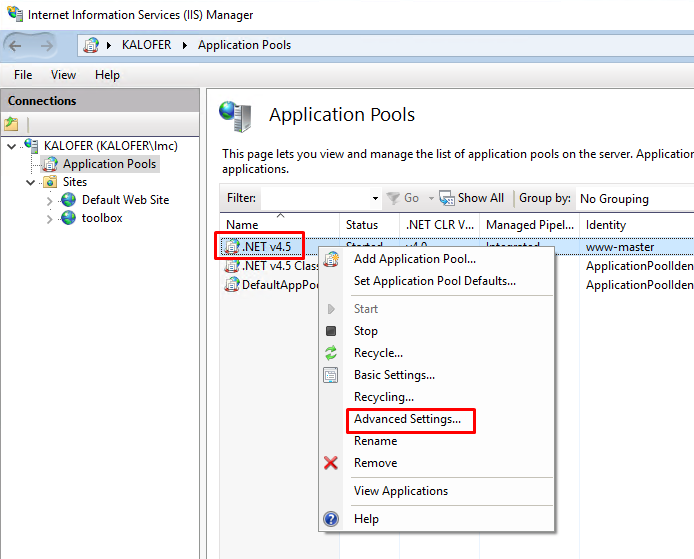Choose Set Application Pool Defaults
Screen dimensions: 694x559
[435, 281]
